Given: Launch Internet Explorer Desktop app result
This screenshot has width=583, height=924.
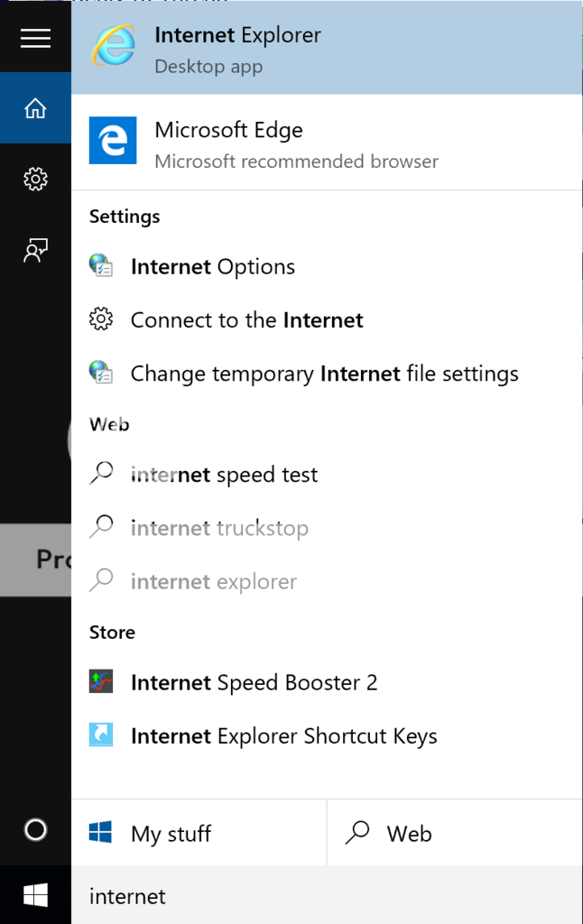Looking at the screenshot, I should click(327, 47).
